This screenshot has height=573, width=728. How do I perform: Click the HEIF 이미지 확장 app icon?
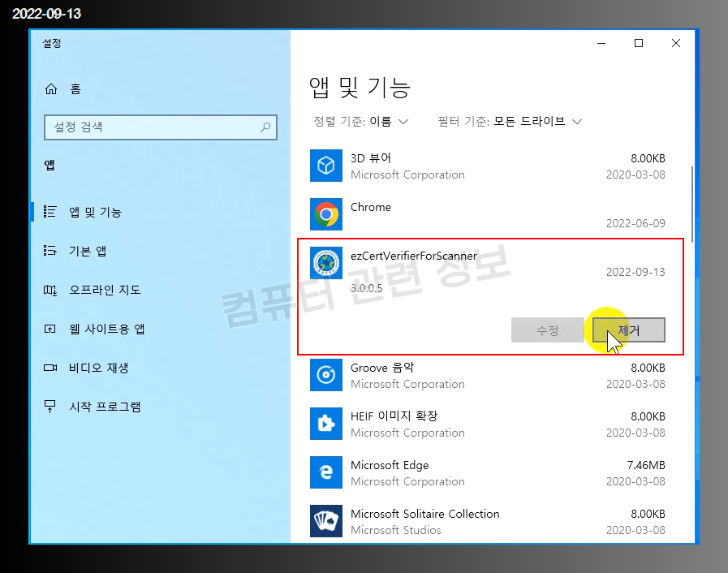click(x=326, y=424)
